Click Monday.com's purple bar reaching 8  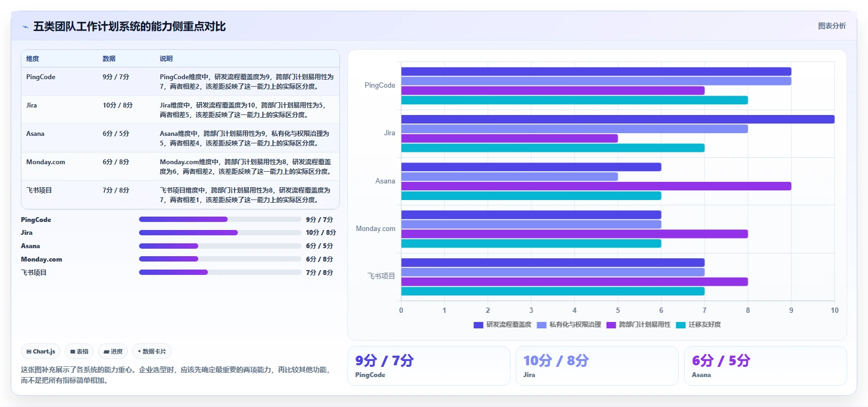[575, 234]
